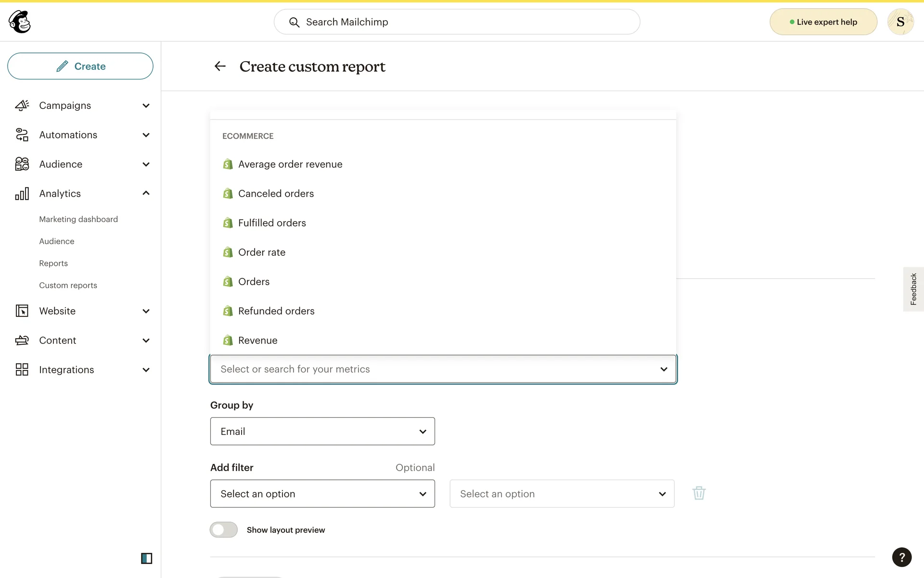
Task: Click the Search Mailchimp field
Action: click(457, 22)
